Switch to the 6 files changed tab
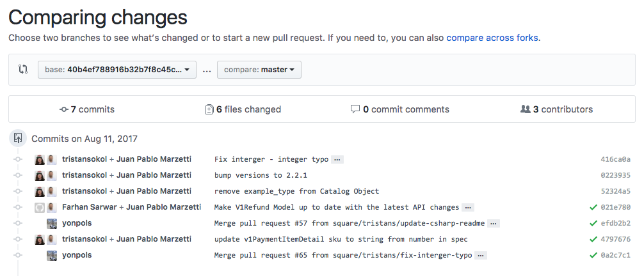The image size is (644, 280). (243, 109)
